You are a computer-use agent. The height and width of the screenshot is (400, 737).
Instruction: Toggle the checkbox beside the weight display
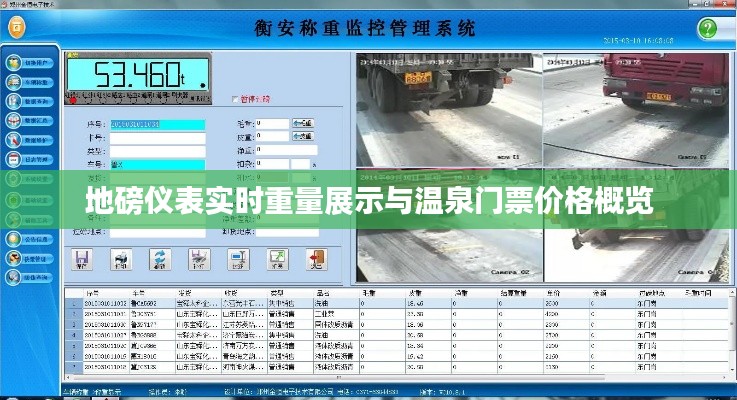(236, 99)
